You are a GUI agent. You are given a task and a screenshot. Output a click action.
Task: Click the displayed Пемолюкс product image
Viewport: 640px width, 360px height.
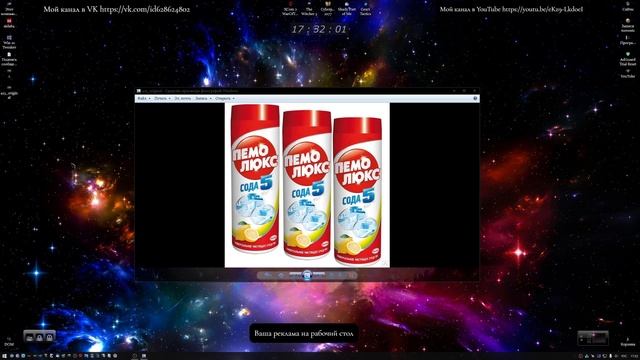[x=307, y=185]
